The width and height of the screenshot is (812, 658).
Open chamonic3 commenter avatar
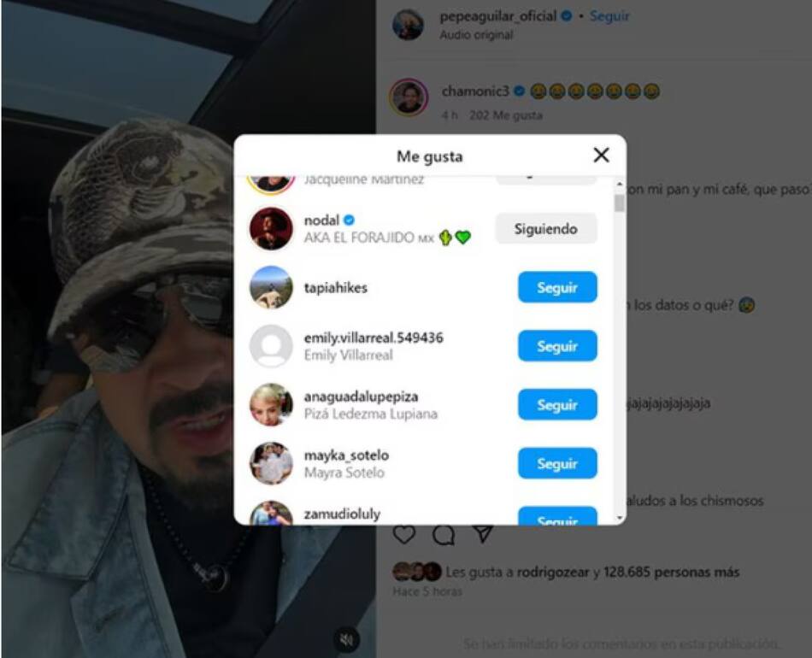pos(409,97)
